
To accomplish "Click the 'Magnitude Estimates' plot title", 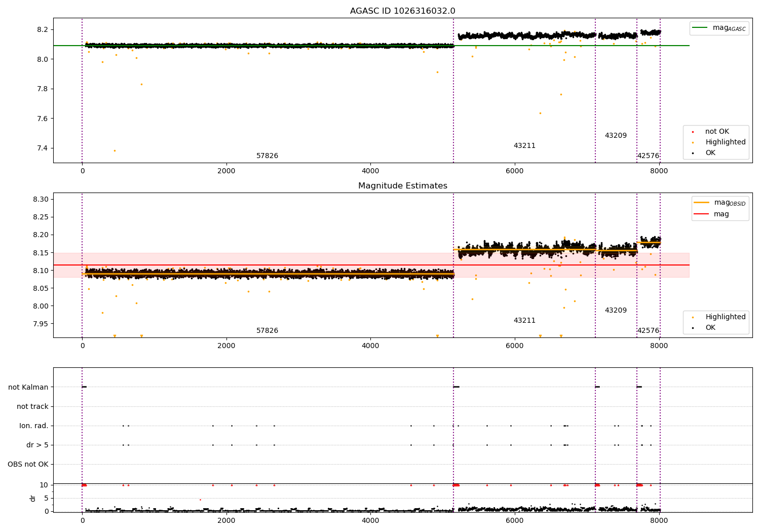I will [402, 186].
